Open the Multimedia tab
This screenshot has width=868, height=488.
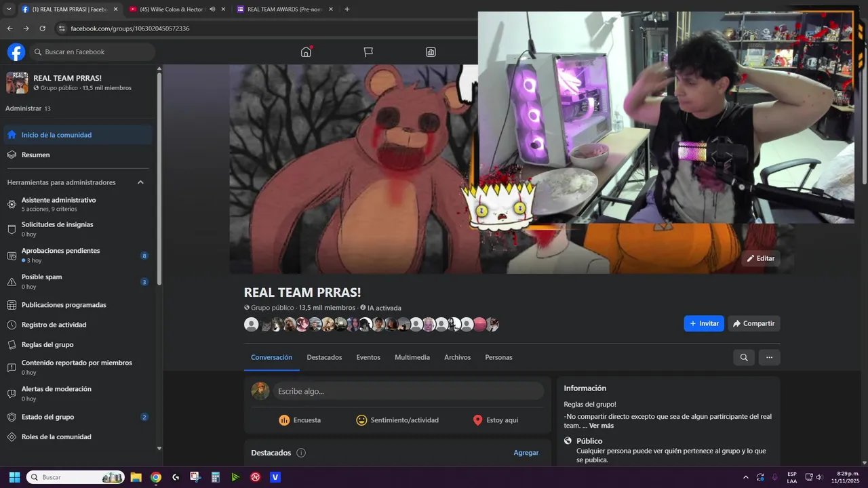click(x=412, y=357)
